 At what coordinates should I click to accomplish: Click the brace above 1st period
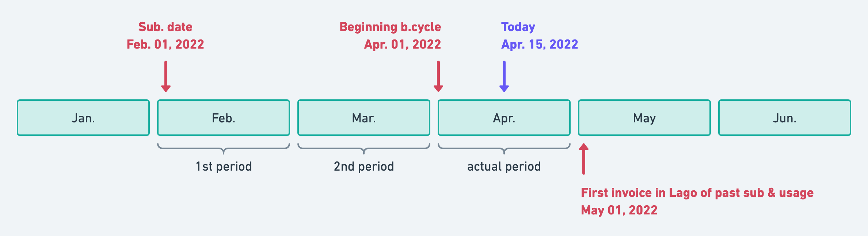(x=224, y=149)
